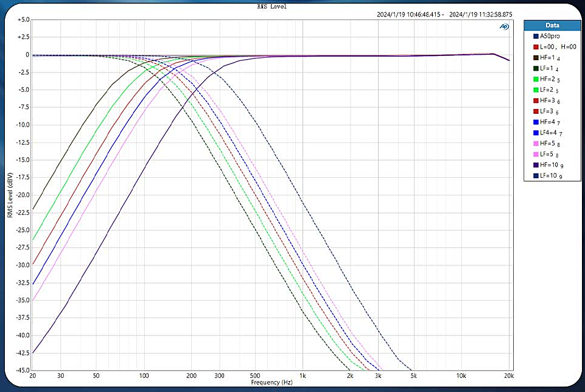Select the A50pro legend entry text
Viewport: 585px width, 392px height.
(550, 36)
